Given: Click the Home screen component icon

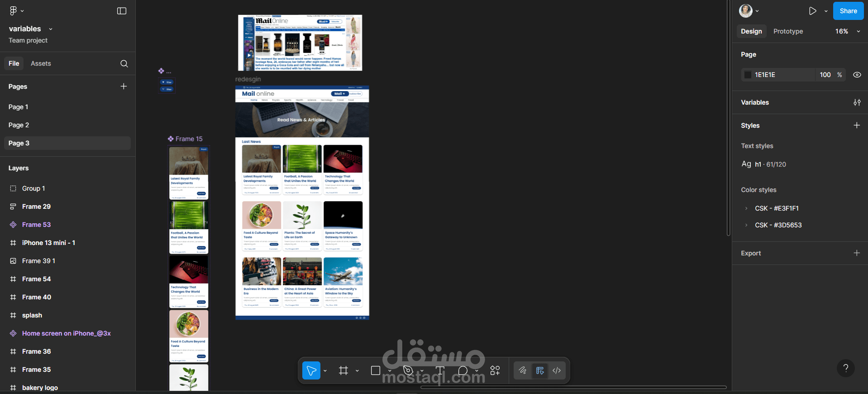Looking at the screenshot, I should tap(13, 333).
